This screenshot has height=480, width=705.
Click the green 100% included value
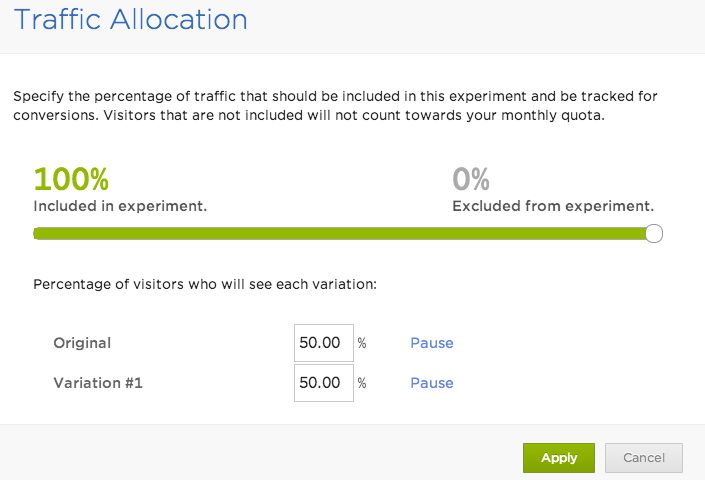coord(71,180)
